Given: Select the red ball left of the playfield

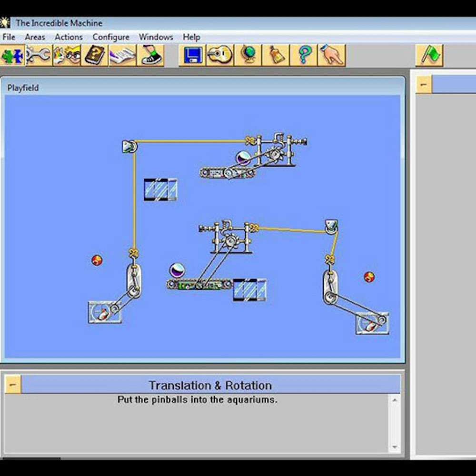Looking at the screenshot, I should (97, 260).
